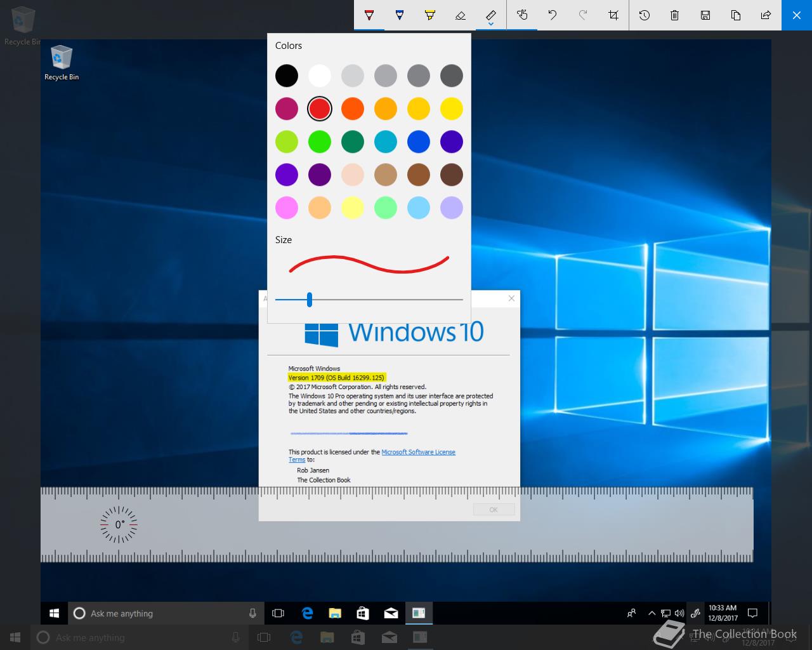
Task: Choose the eraser tool
Action: click(461, 15)
